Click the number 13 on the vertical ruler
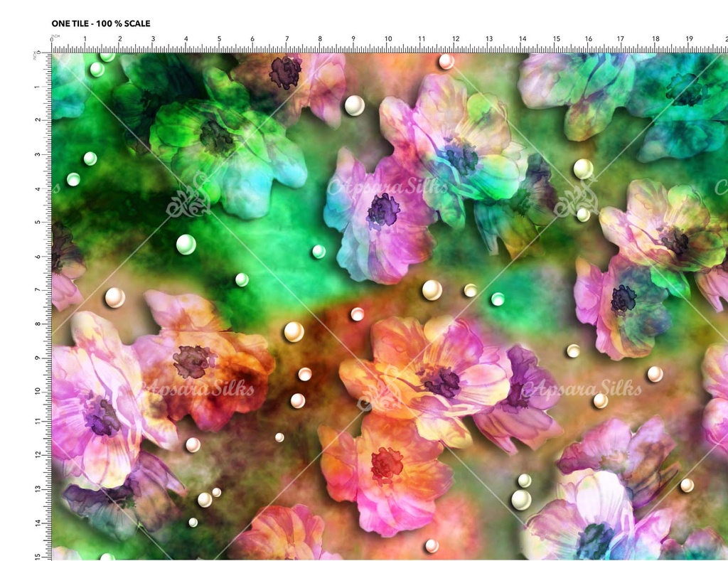Screen dimensions: 728x561 (x=37, y=489)
